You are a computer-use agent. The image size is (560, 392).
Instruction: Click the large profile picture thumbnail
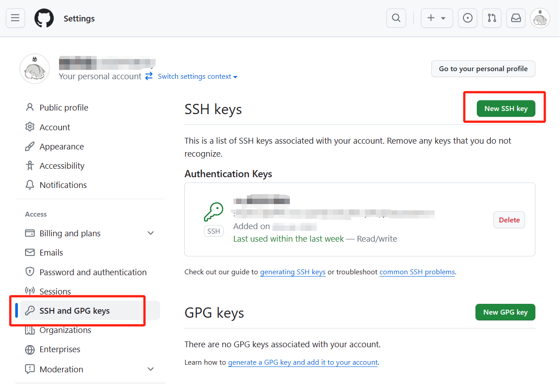click(34, 69)
